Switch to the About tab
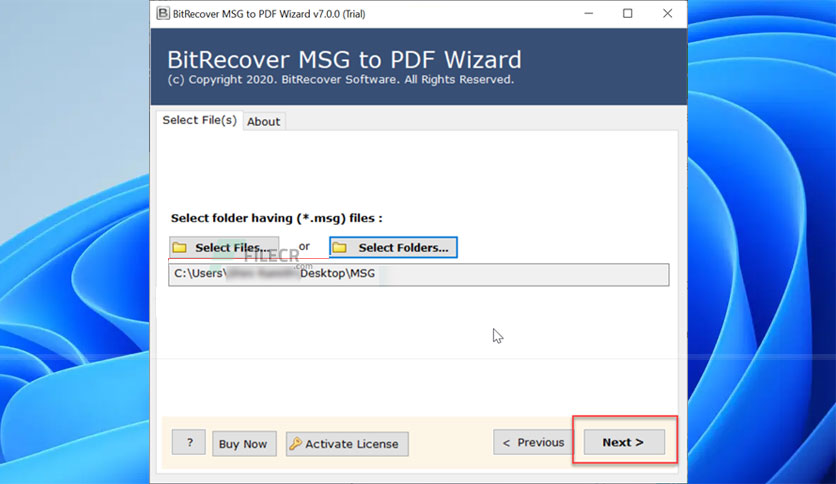This screenshot has height=484, width=836. pos(263,122)
